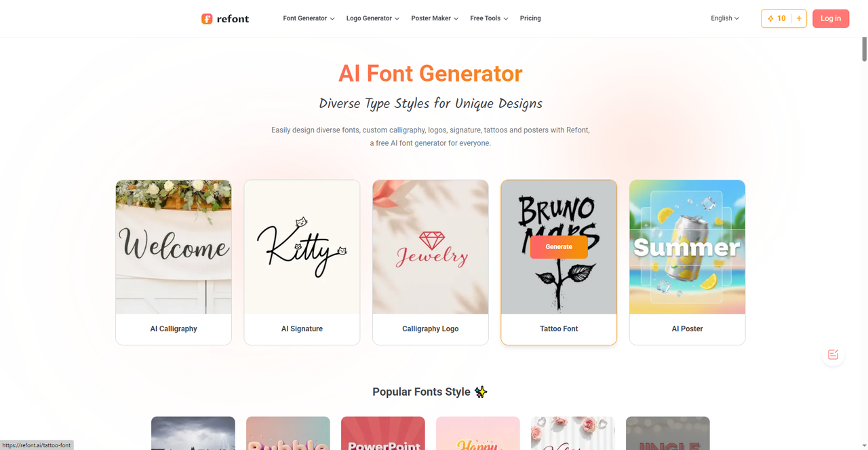This screenshot has height=450, width=868.
Task: Click the Log in button
Action: [x=831, y=18]
